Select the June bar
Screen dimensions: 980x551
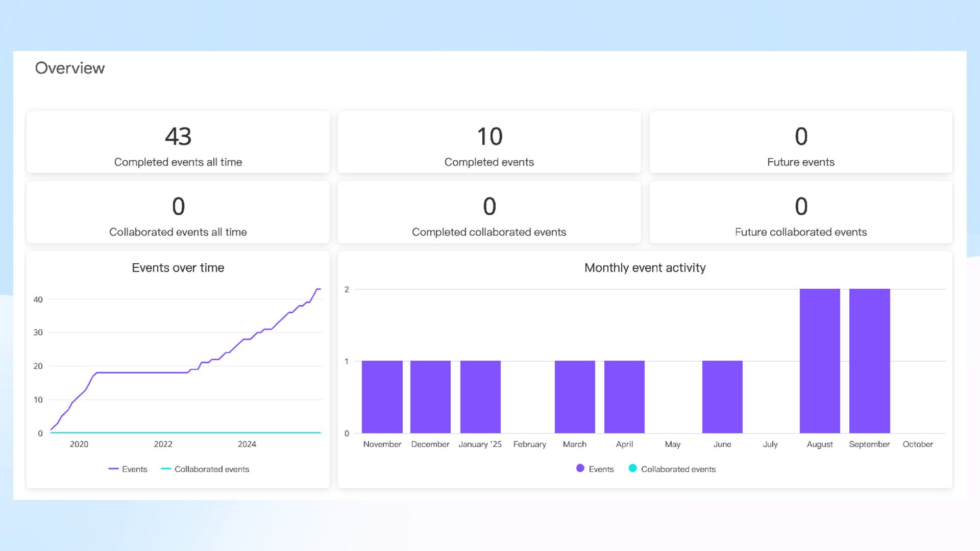click(722, 397)
